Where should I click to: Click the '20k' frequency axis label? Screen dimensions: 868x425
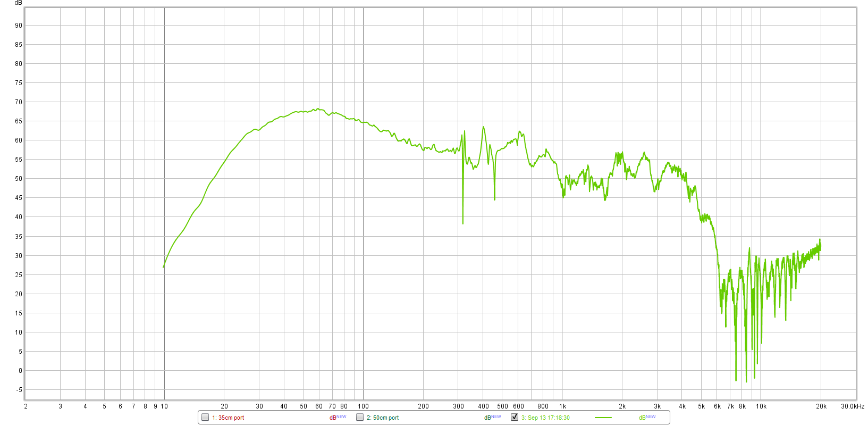click(x=821, y=406)
